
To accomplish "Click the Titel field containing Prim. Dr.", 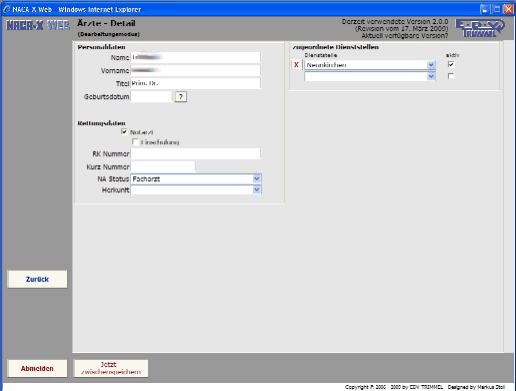I will pos(195,83).
